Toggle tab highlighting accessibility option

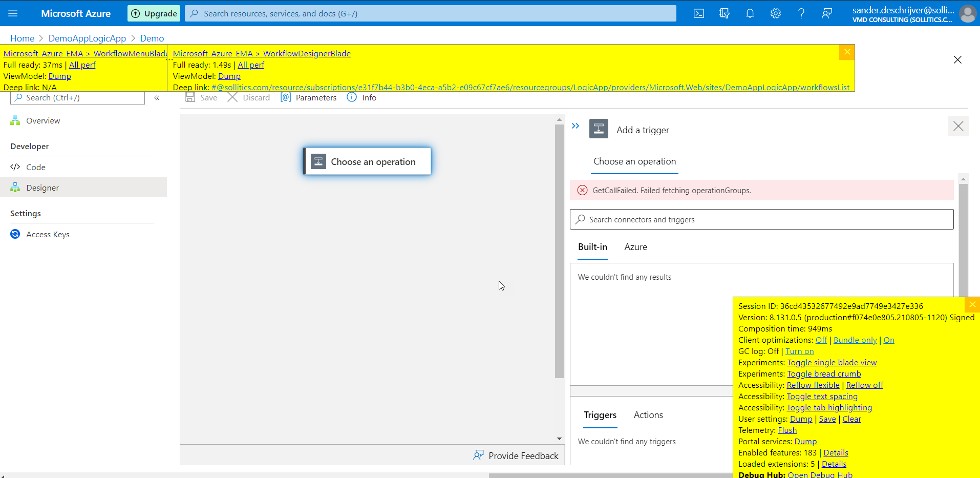coord(829,408)
